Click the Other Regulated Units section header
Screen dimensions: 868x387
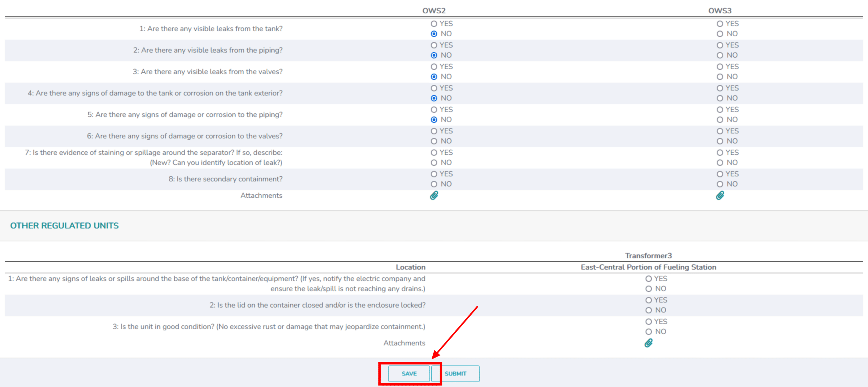[x=64, y=226]
